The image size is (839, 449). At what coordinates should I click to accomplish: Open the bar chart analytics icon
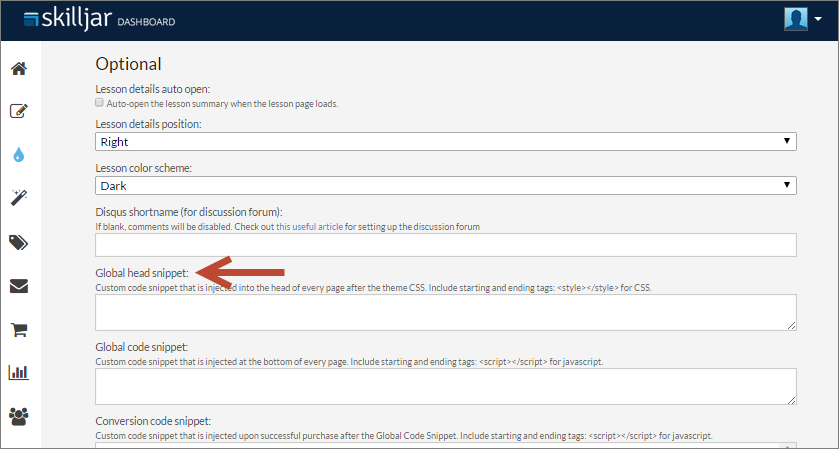tap(19, 372)
